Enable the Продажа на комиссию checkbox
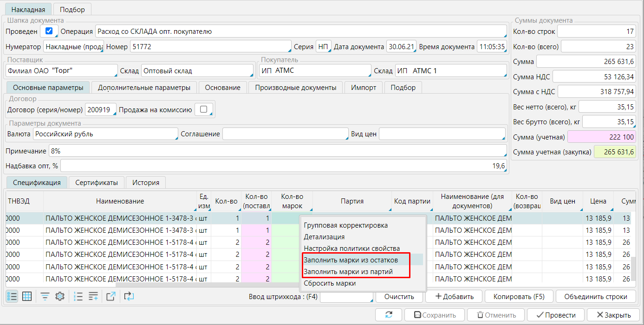The width and height of the screenshot is (644, 325). [x=203, y=110]
